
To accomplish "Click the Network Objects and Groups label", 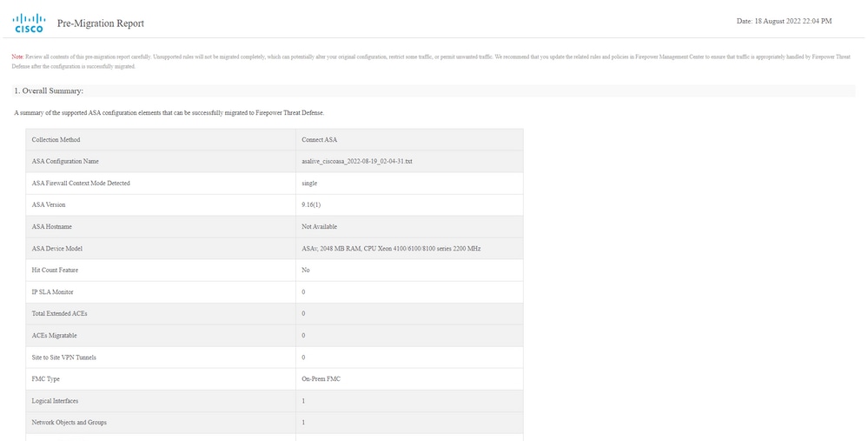I will (x=70, y=422).
